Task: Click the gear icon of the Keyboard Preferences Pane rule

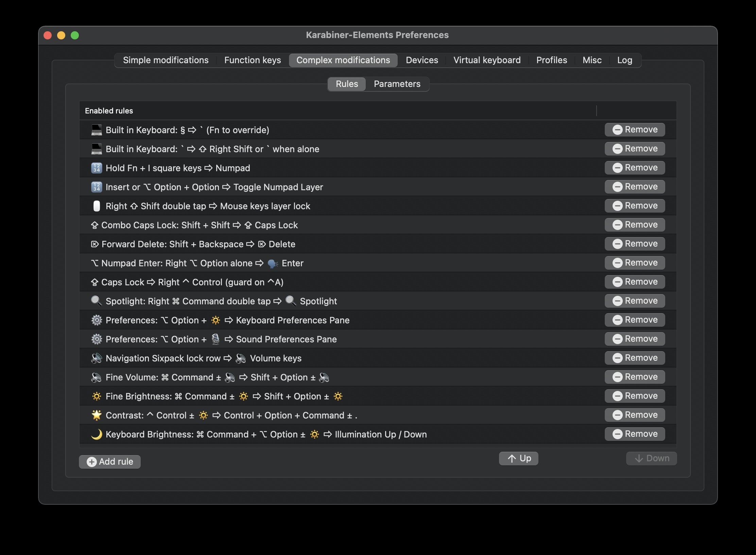Action: pos(97,320)
